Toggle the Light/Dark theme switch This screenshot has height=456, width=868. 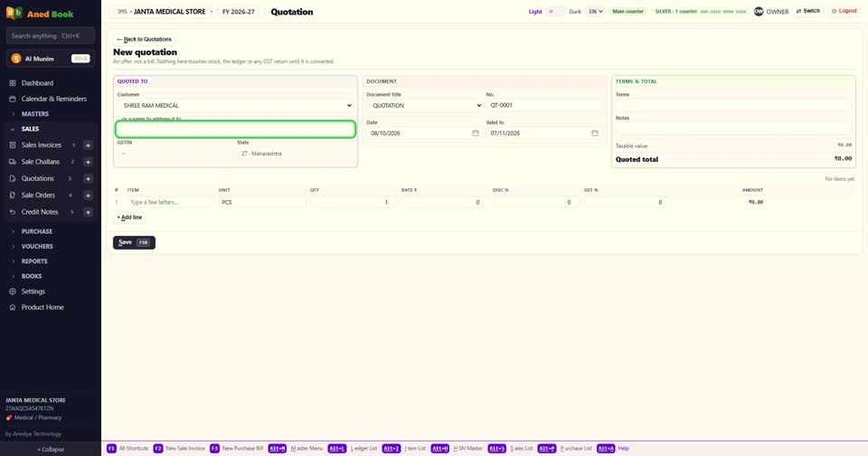tap(555, 12)
